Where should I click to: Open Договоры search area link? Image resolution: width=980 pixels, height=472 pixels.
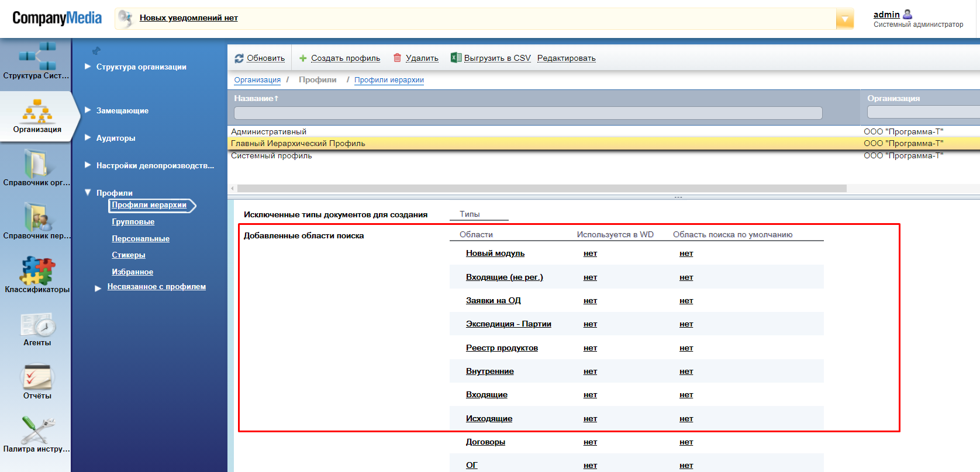pos(485,442)
